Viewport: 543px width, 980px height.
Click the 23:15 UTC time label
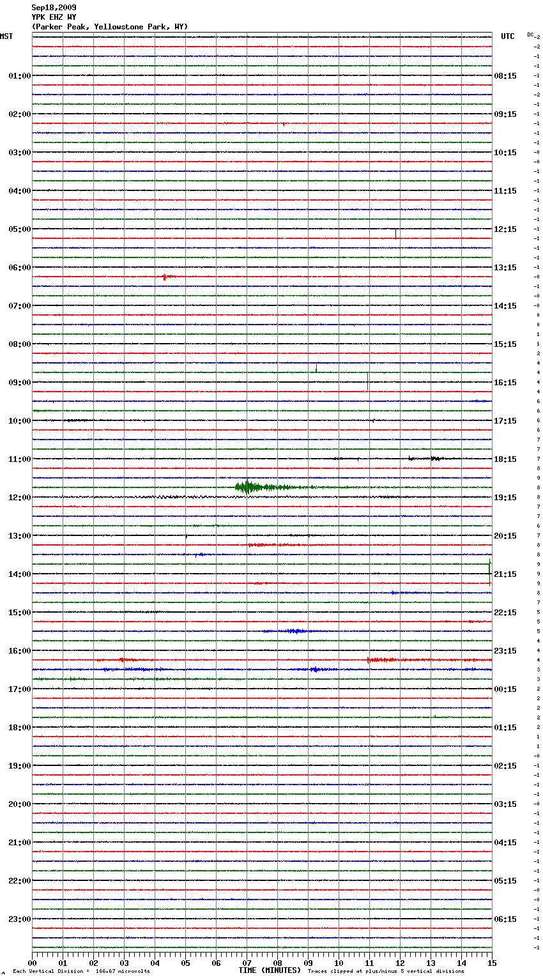pos(505,651)
